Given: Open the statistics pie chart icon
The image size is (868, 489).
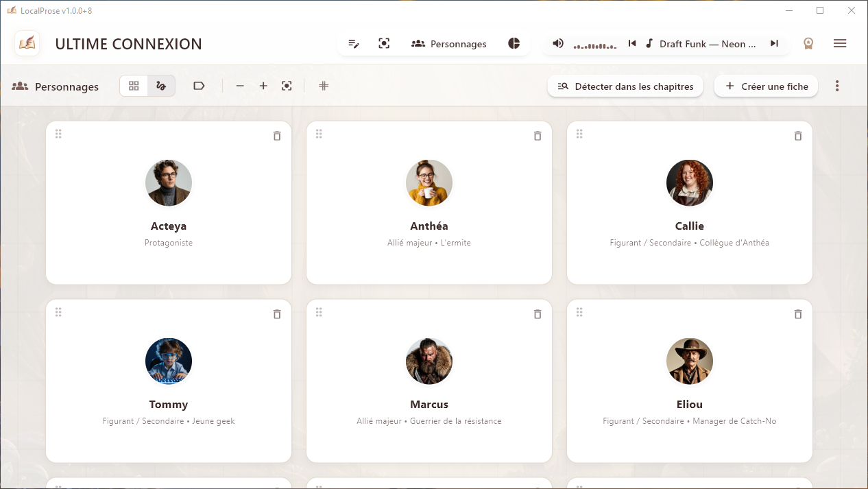Looking at the screenshot, I should pyautogui.click(x=514, y=44).
